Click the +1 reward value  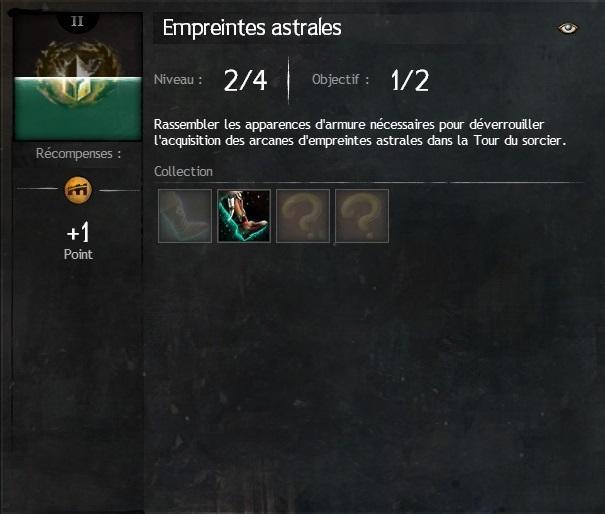tap(78, 232)
